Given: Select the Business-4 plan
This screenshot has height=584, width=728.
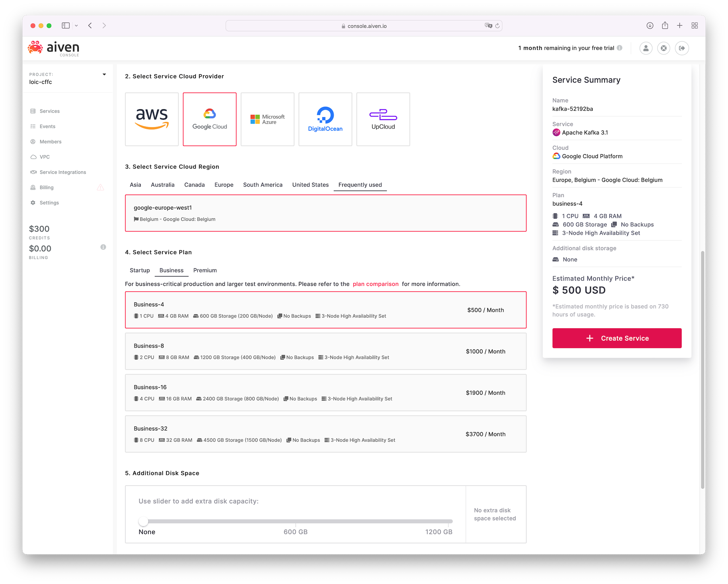Looking at the screenshot, I should point(326,310).
